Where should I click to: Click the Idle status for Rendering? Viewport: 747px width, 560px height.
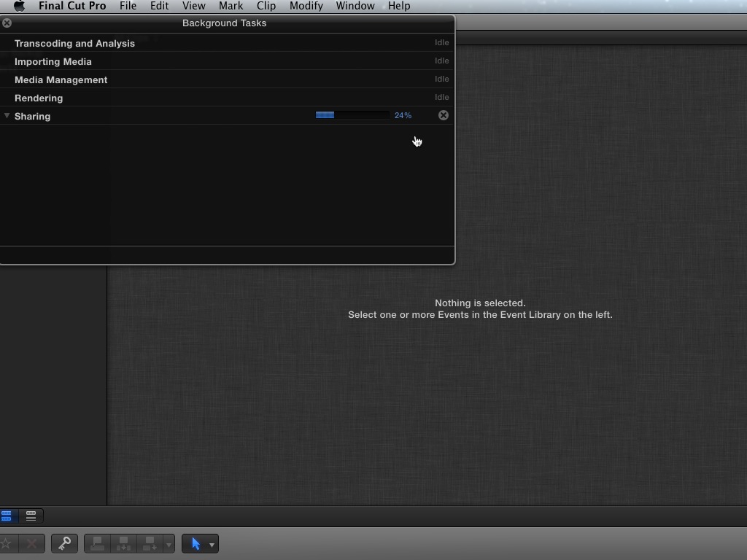coord(441,97)
